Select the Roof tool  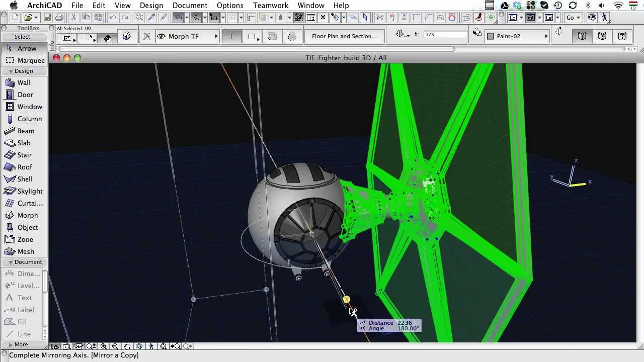24,167
